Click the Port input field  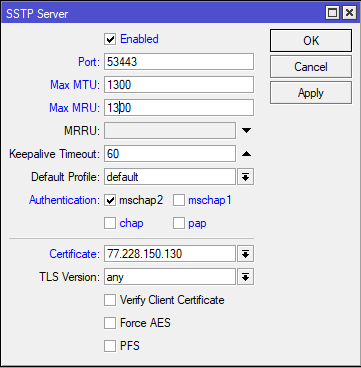tap(179, 62)
